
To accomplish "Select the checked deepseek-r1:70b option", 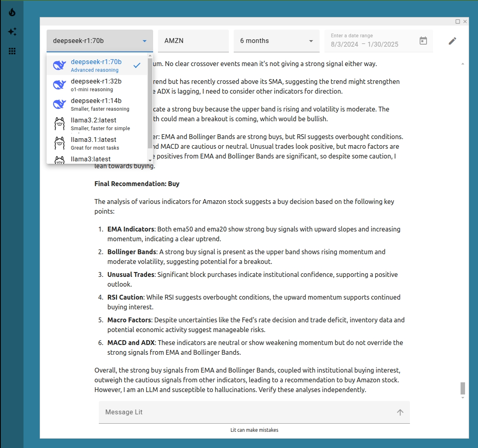I will coord(96,65).
